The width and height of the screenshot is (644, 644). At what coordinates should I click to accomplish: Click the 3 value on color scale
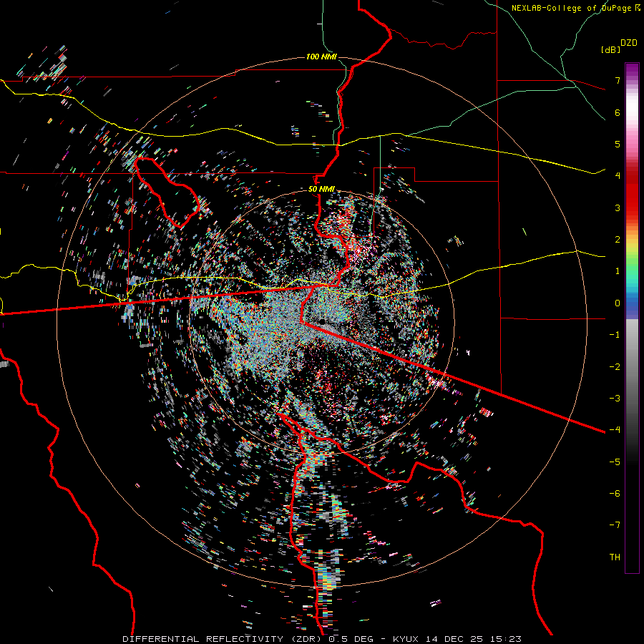[x=618, y=208]
